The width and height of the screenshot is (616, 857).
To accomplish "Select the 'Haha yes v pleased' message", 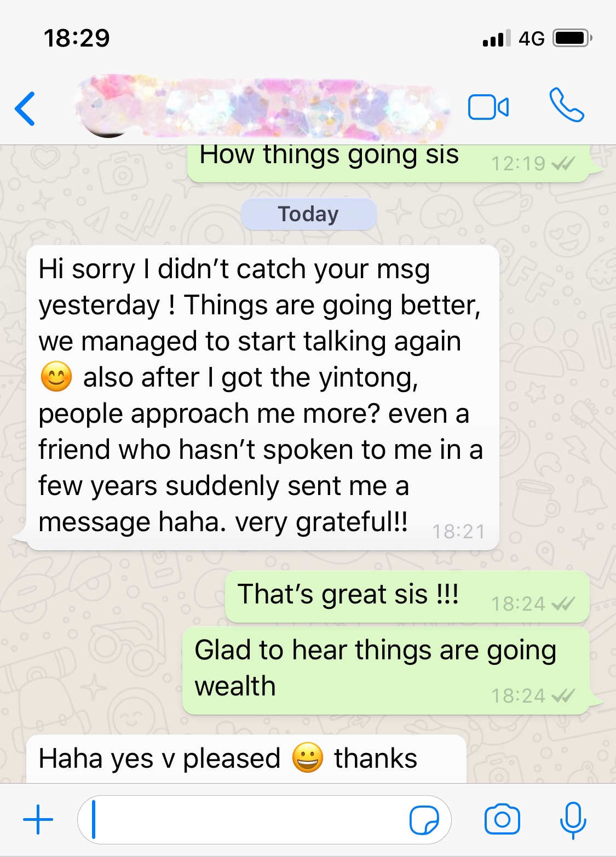I will (246, 759).
